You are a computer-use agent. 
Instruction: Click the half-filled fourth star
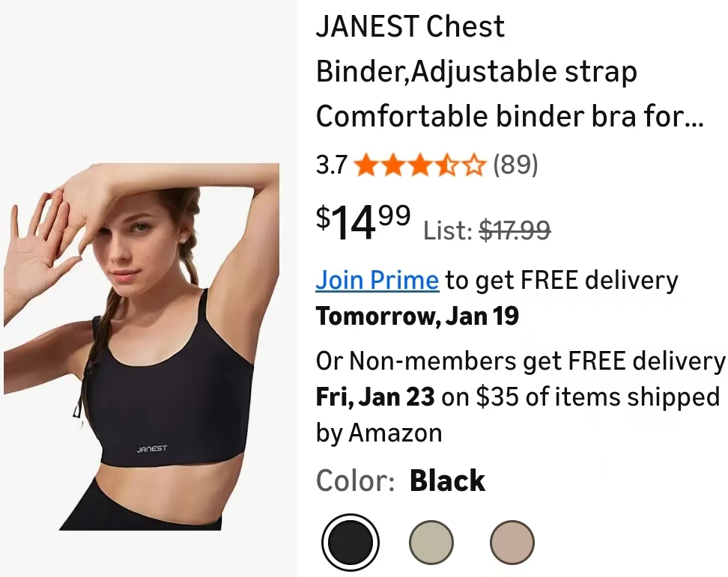447,165
